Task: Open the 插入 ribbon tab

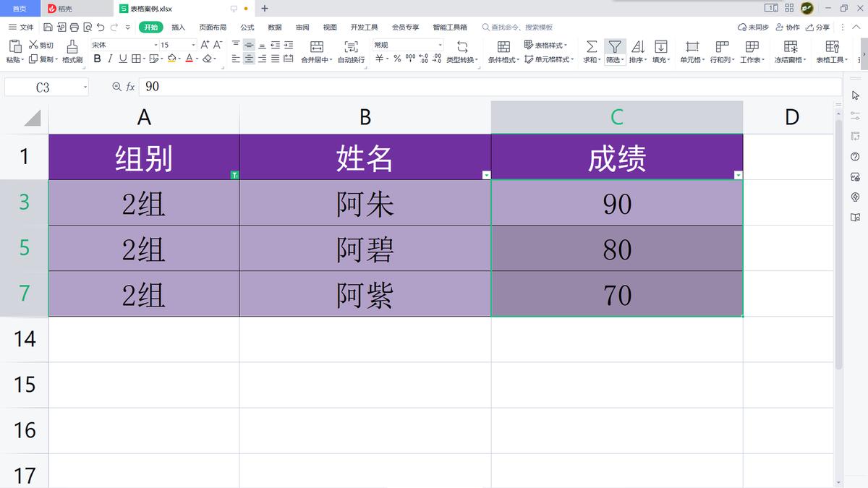Action: pos(177,27)
